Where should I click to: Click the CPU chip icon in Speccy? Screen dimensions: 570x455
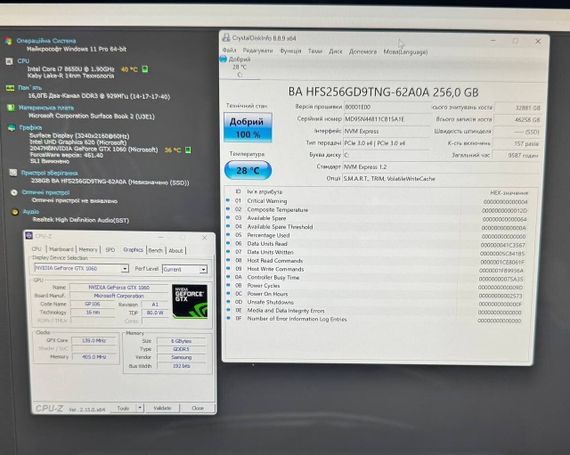click(9, 61)
